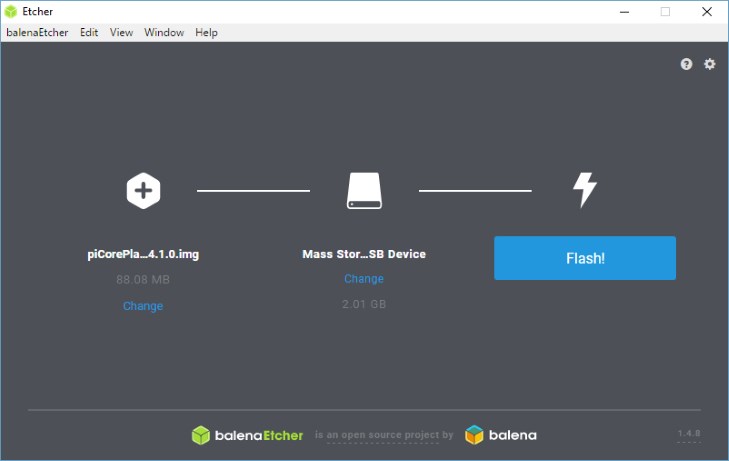Click the Flash! button
Screen dimensions: 729x461
[x=585, y=258]
